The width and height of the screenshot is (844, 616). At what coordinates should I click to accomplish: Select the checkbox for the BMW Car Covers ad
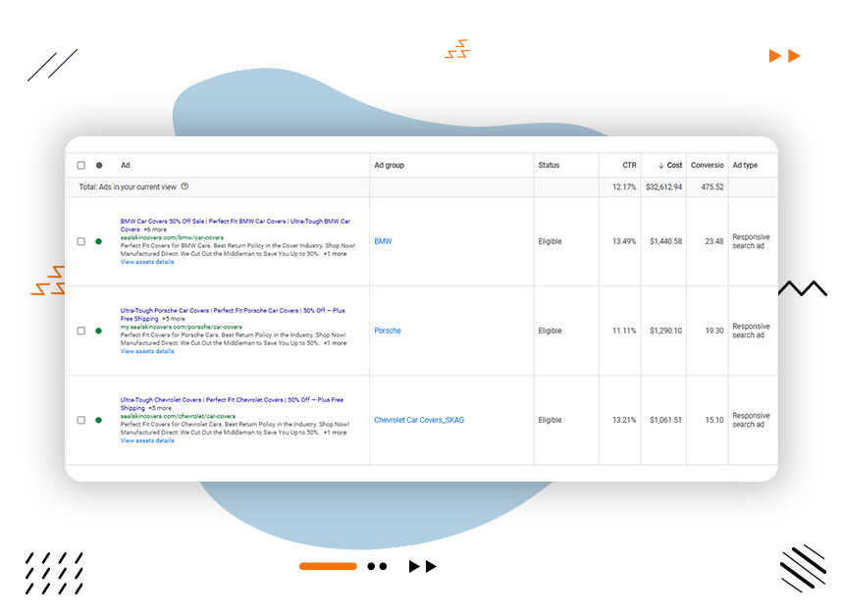[80, 241]
